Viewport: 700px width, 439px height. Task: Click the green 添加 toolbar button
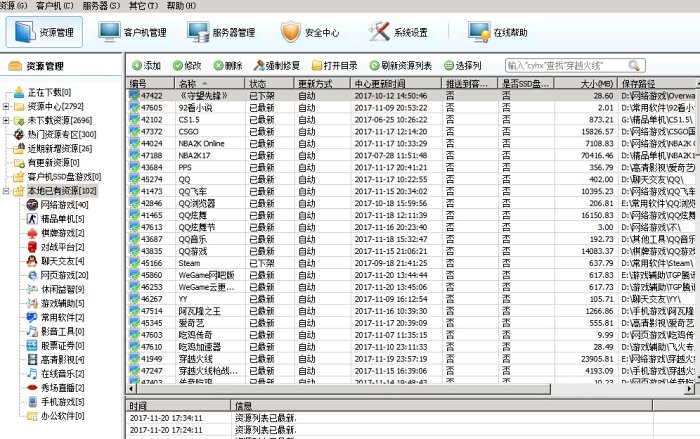point(146,65)
